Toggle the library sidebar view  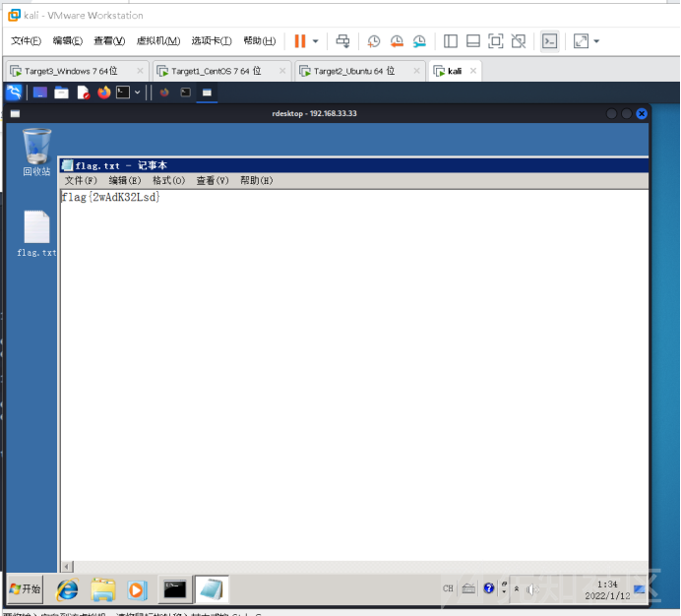tap(451, 41)
